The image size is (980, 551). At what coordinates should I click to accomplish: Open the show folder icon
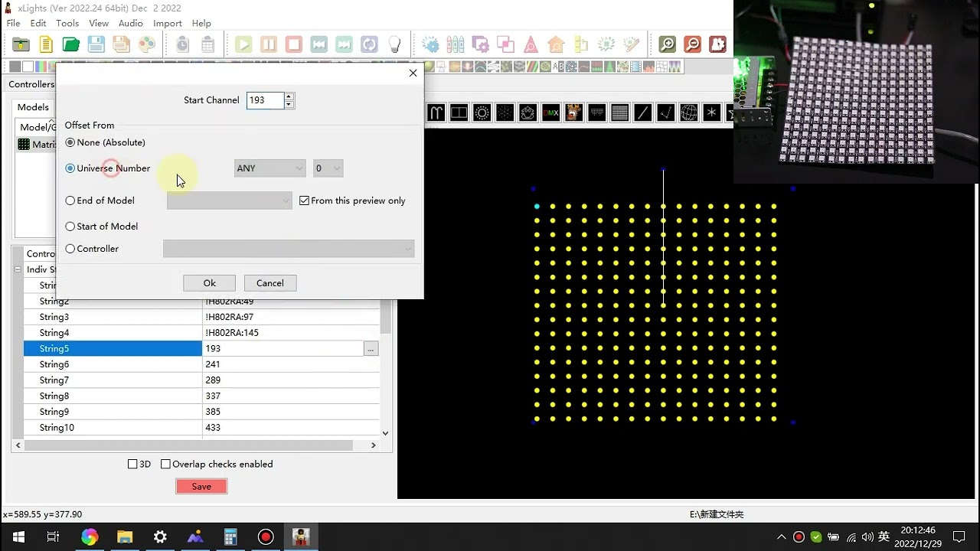tap(21, 44)
